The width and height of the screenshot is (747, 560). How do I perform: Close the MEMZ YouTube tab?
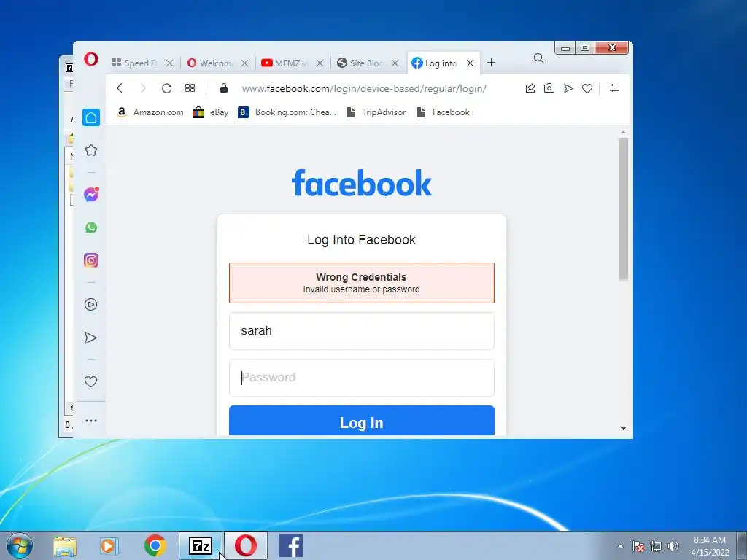pyautogui.click(x=320, y=63)
